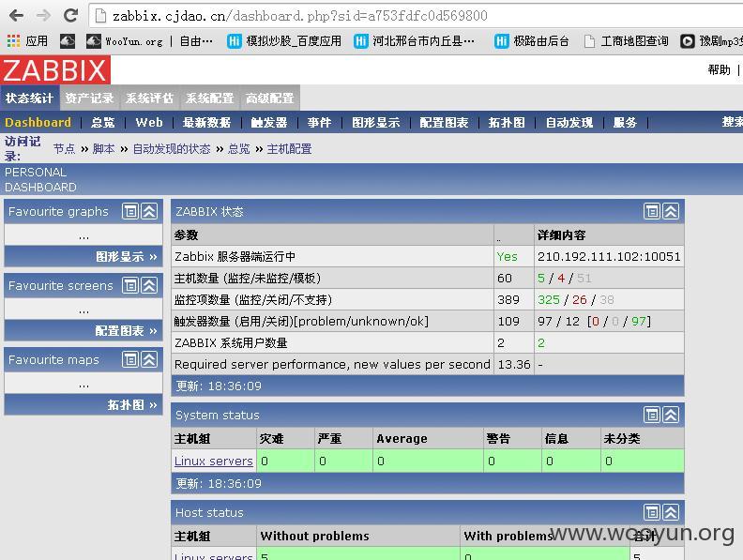Open ZABBIX 状态 widget menu icon
Image resolution: width=743 pixels, height=560 pixels.
652,211
